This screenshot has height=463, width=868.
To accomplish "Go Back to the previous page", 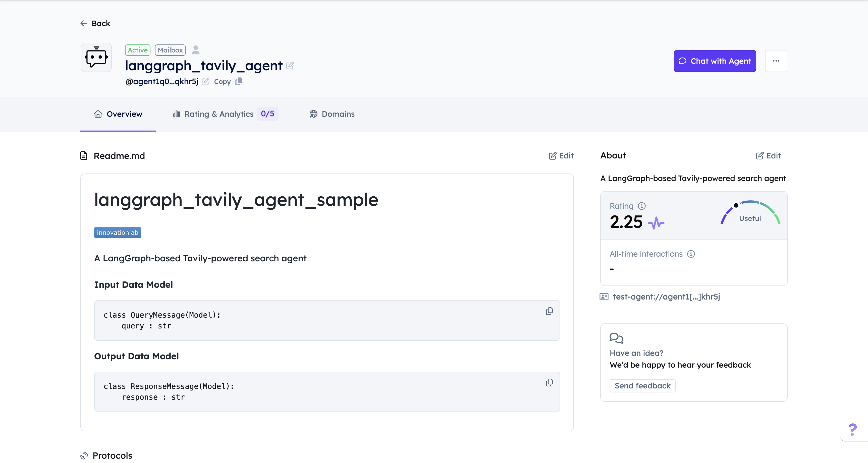I will click(x=95, y=23).
